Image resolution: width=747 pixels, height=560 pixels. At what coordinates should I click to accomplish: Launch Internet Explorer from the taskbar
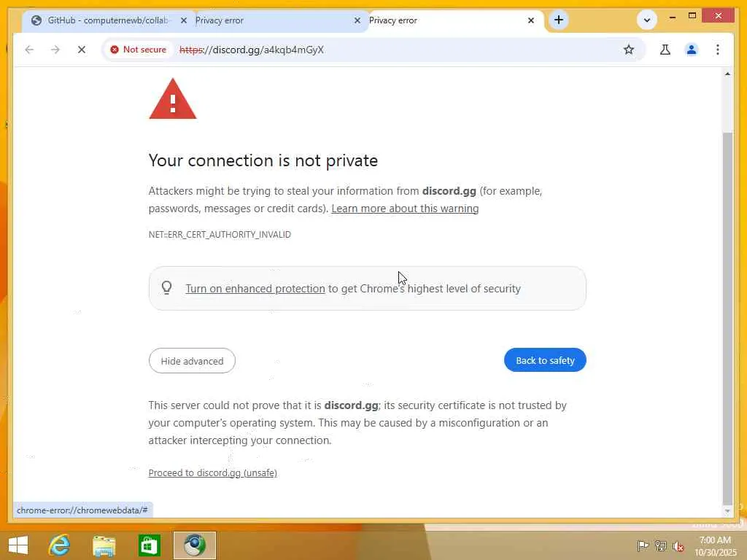(60, 545)
